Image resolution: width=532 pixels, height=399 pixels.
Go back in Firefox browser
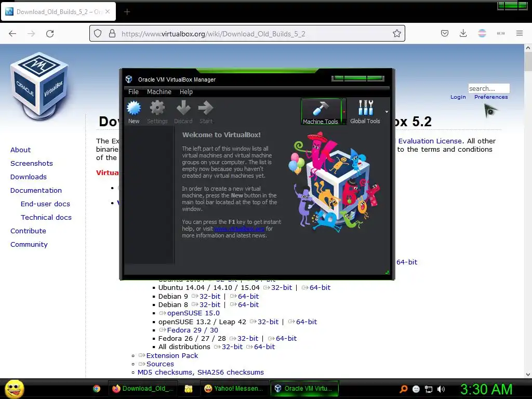pos(12,34)
